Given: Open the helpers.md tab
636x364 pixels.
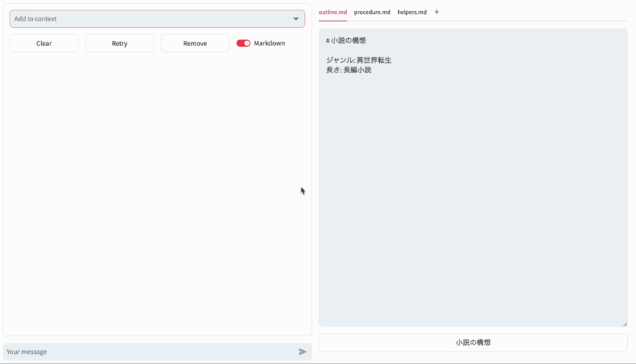Looking at the screenshot, I should point(412,12).
